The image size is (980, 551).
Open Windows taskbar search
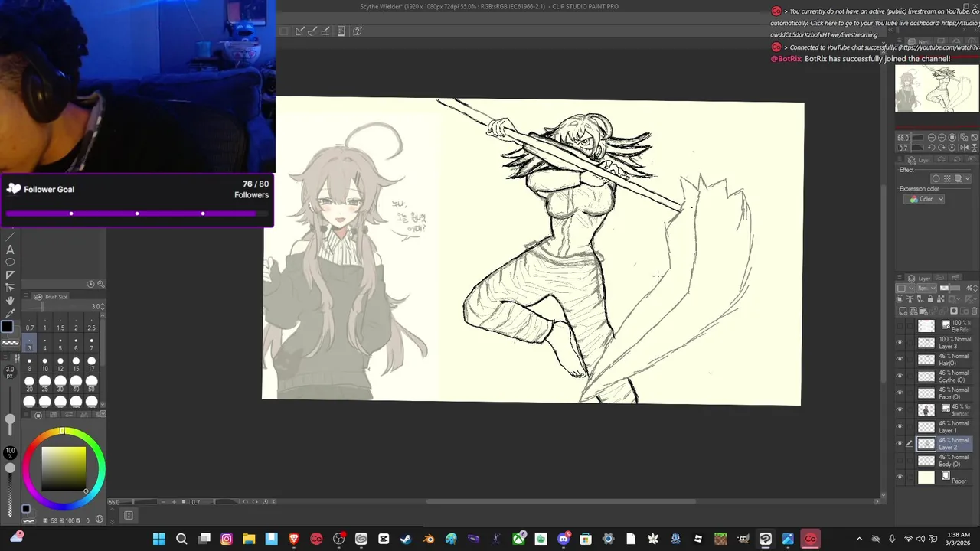coord(181,539)
